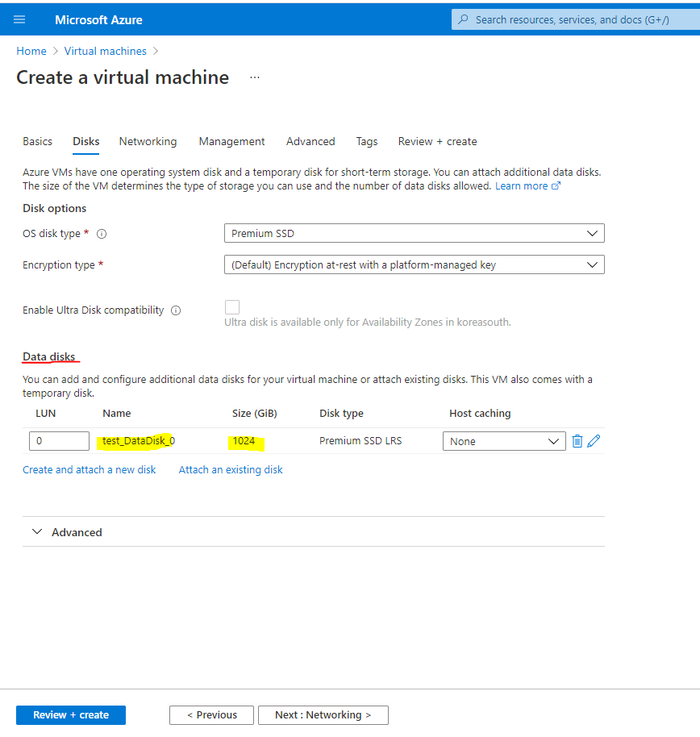Viewport: 700px width, 737px height.
Task: Open the ellipsis menu beside page title
Action: pos(255,77)
